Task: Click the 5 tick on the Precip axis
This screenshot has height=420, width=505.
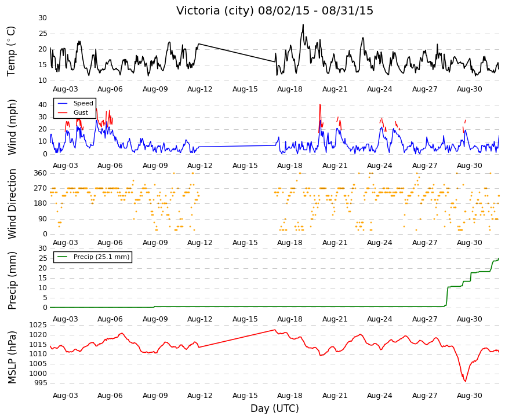Action: 45,298
